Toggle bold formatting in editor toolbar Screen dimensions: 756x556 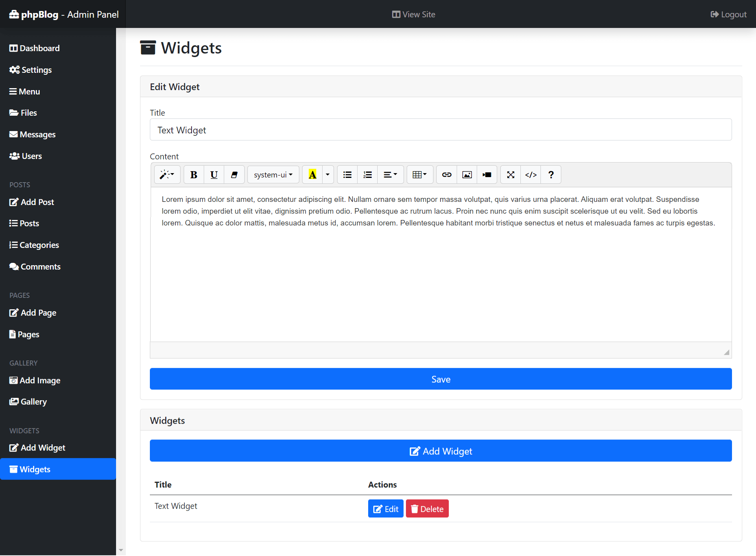coord(194,175)
